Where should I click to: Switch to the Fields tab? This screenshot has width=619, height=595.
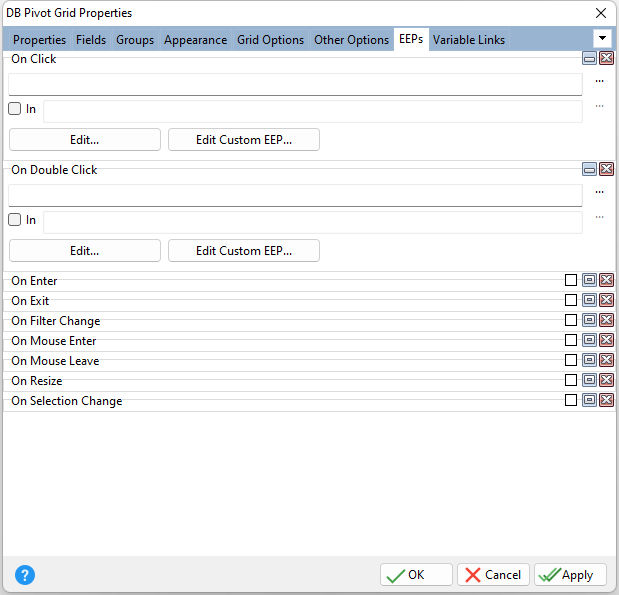[x=91, y=40]
